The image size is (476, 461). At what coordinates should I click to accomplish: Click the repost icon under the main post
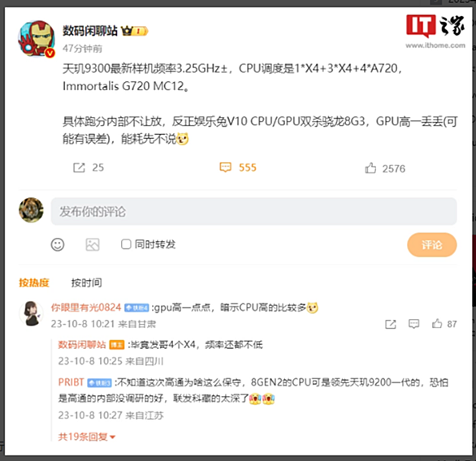point(79,167)
